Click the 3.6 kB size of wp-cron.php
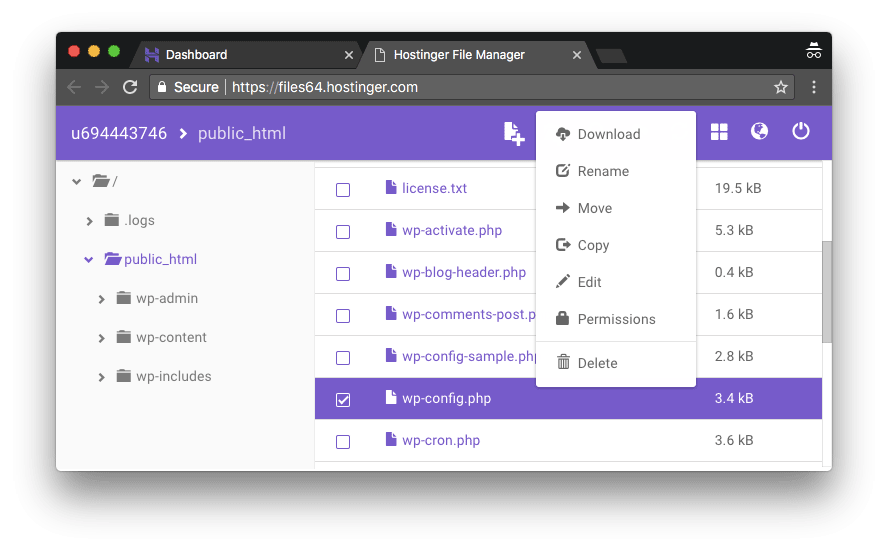Image resolution: width=888 pixels, height=551 pixels. 734,440
